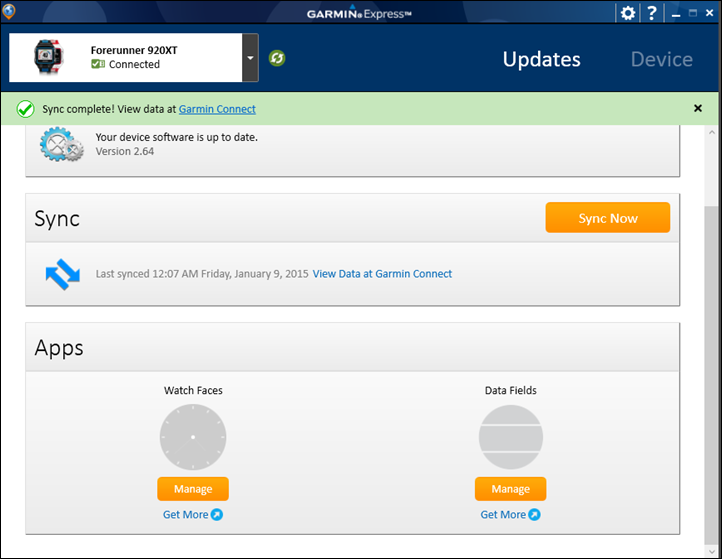
Task: Switch to the Updates tab
Action: (x=542, y=59)
